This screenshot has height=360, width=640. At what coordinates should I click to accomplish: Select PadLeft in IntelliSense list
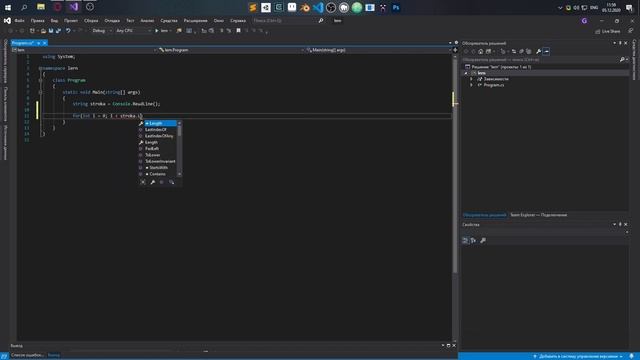click(152, 149)
